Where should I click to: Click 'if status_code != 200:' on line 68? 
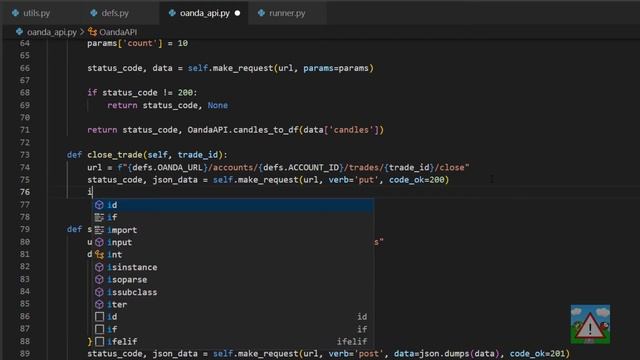click(x=142, y=93)
